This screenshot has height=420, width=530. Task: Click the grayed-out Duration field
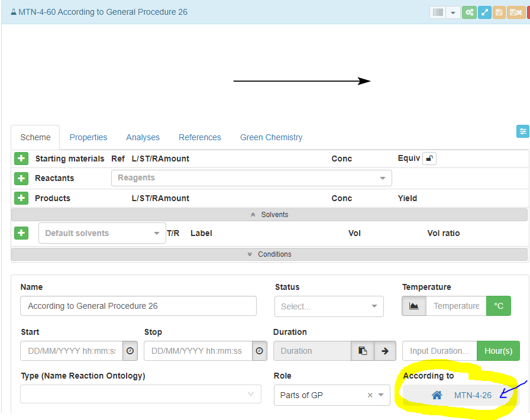(312, 351)
